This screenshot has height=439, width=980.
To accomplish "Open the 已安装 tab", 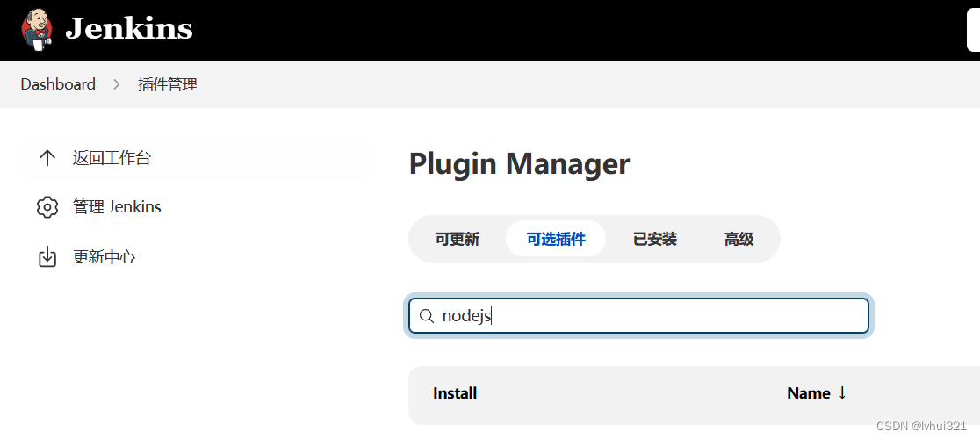I will pyautogui.click(x=655, y=239).
